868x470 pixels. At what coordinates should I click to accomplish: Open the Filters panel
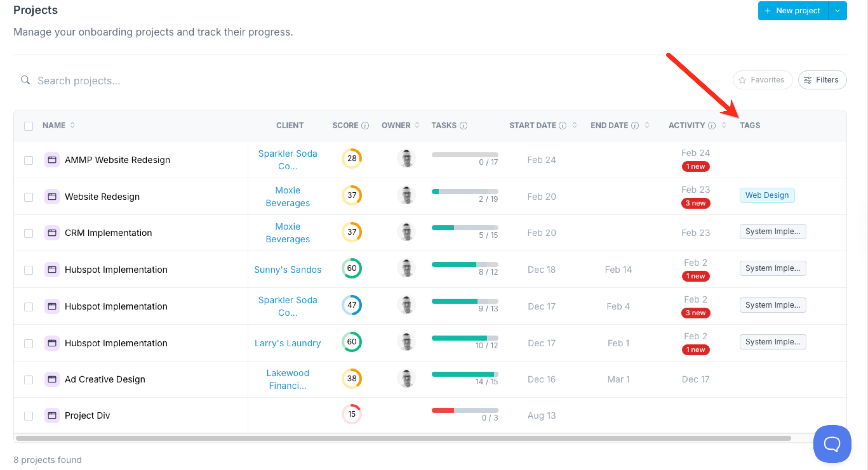822,80
